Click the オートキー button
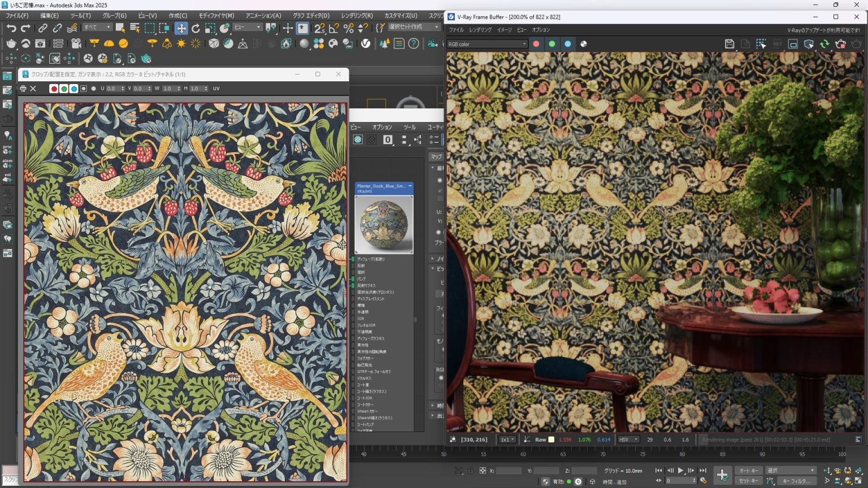Image resolution: width=868 pixels, height=488 pixels. [749, 470]
